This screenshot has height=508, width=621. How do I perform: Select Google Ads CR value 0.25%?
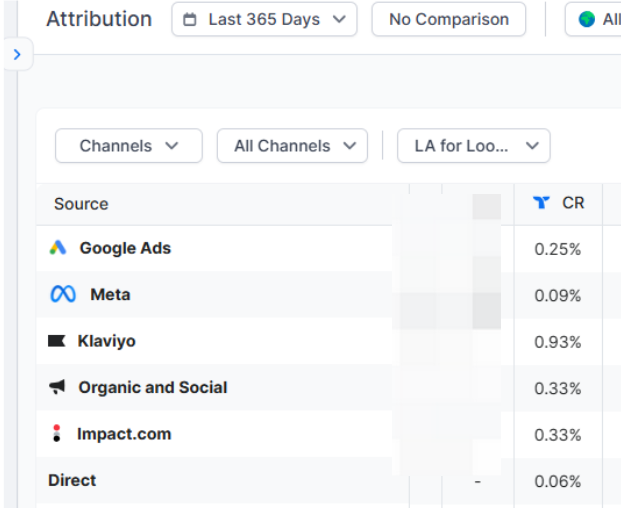[x=558, y=249]
